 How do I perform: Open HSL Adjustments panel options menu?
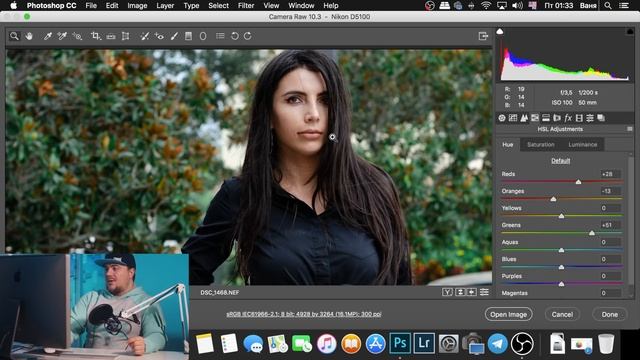[x=630, y=129]
